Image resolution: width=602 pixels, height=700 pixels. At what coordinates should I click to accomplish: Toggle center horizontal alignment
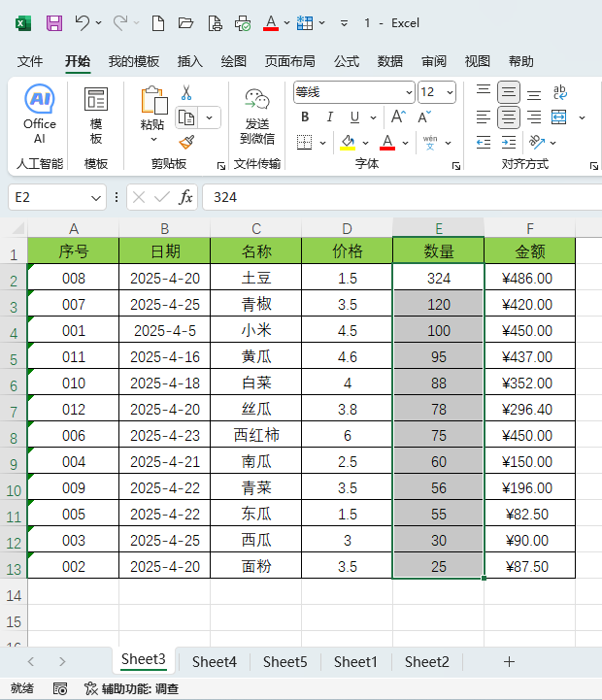pyautogui.click(x=509, y=117)
